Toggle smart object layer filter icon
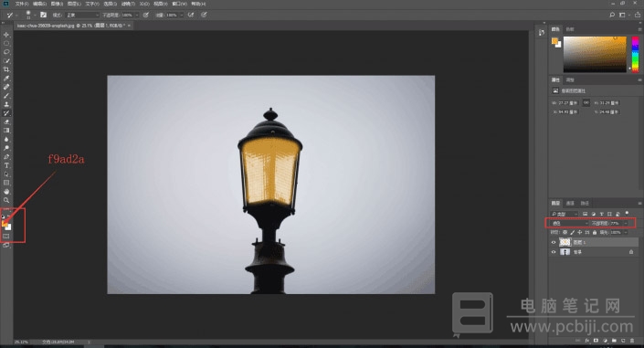Viewport: 644px width, 348px height. tap(618, 214)
